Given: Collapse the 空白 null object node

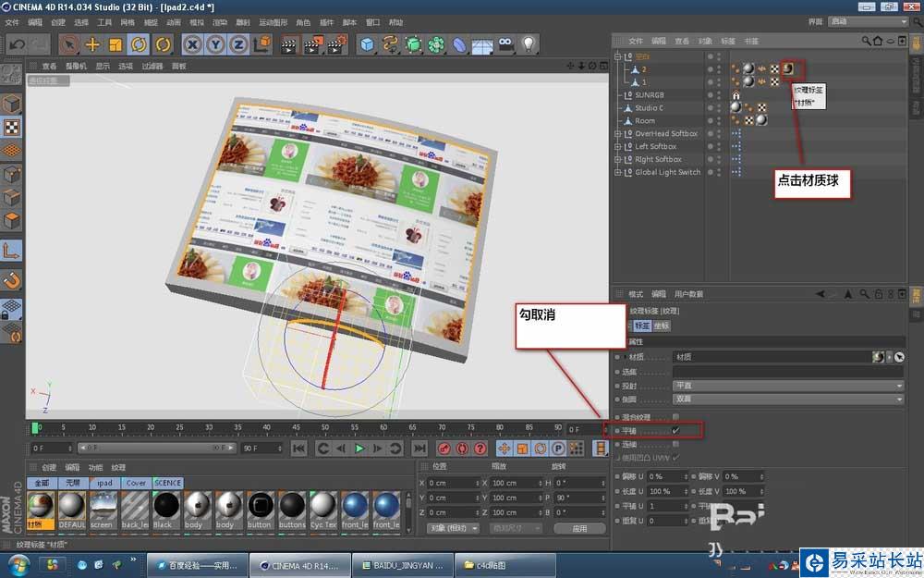Looking at the screenshot, I should [617, 56].
